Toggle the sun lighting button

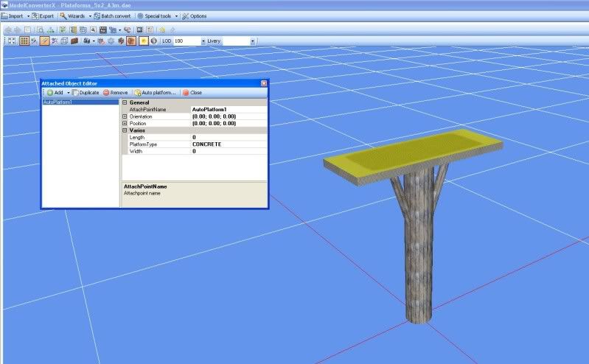[x=144, y=41]
